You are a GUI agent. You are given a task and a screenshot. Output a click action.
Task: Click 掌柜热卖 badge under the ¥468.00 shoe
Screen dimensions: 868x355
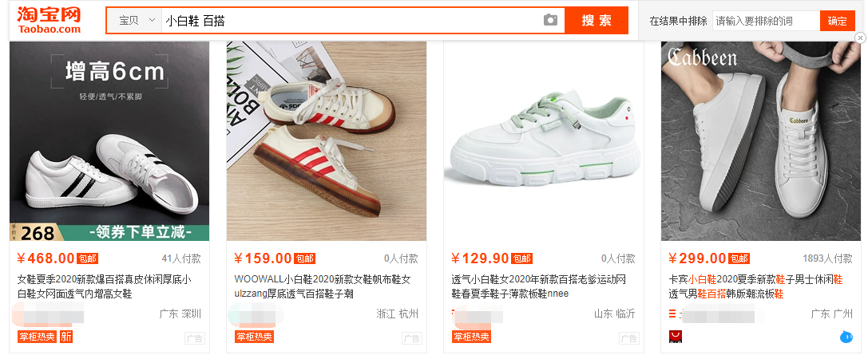tap(37, 336)
